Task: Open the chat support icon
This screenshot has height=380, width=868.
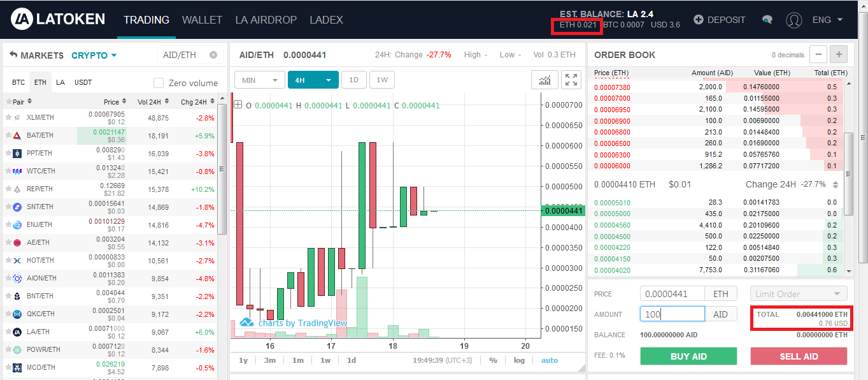Action: 767,20
